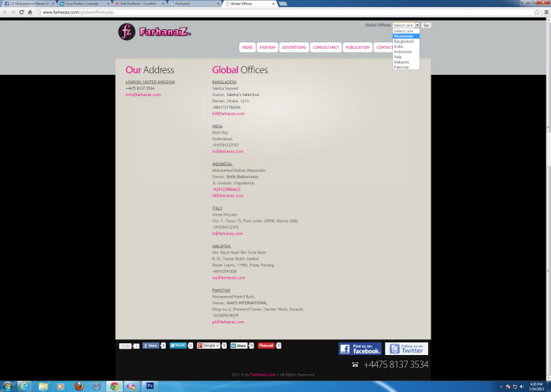
Task: Click the LinkedIn Share button
Action: (239, 346)
